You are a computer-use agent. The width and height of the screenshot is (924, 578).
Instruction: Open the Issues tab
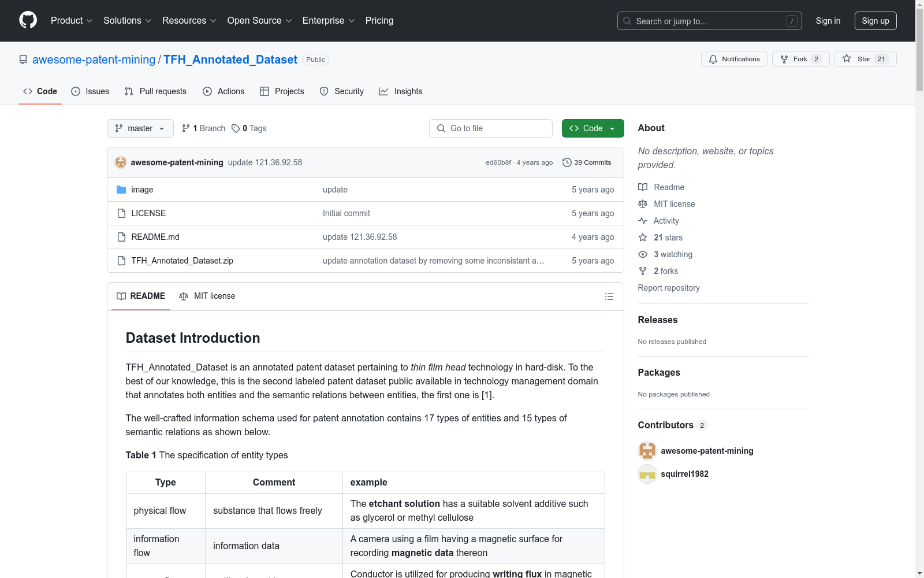(90, 91)
